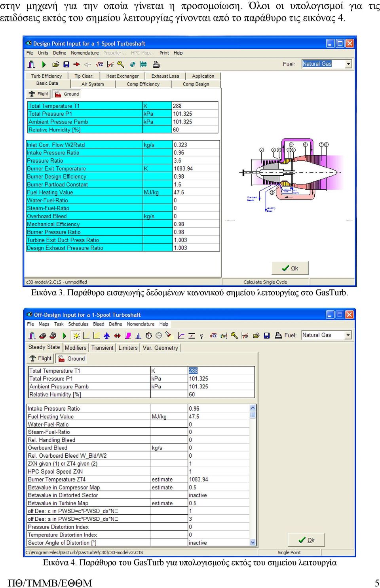Open the square-root formula icon in Design Point toolbar

pos(99,64)
